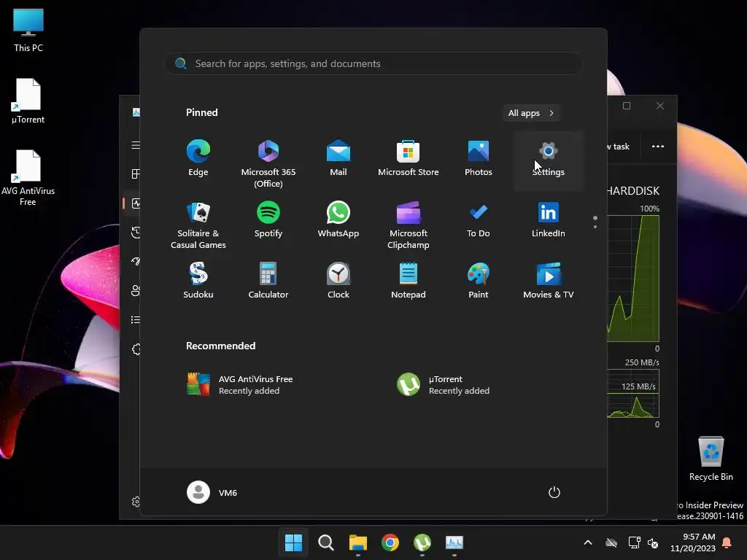
Task: Open the muted volume tray icon
Action: [x=653, y=542]
